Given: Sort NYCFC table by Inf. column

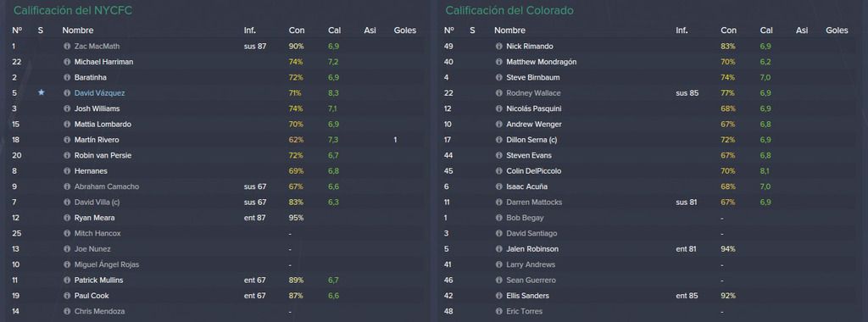Looking at the screenshot, I should [250, 31].
